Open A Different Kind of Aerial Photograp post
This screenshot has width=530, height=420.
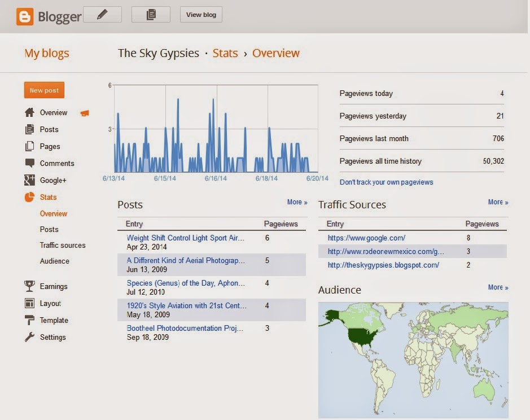[x=186, y=260]
